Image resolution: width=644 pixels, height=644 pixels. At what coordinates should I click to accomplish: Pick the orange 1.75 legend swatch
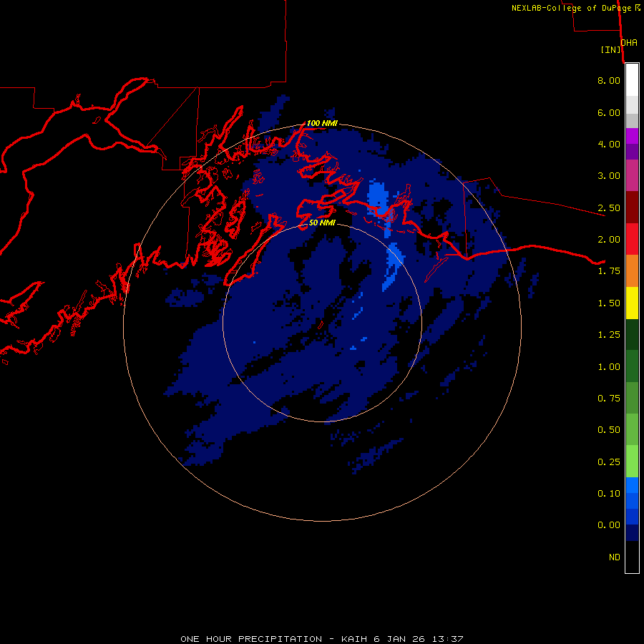632,271
